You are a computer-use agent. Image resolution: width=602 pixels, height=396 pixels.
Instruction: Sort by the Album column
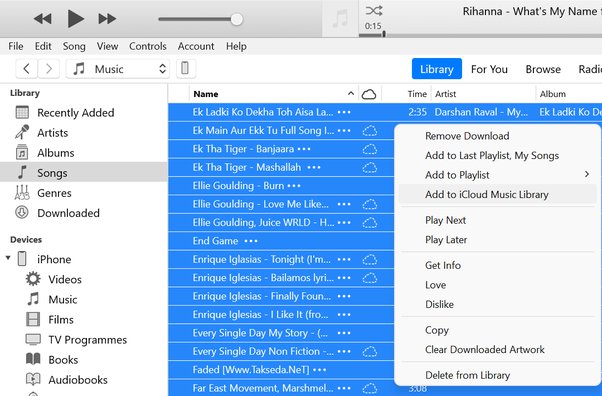[x=552, y=94]
